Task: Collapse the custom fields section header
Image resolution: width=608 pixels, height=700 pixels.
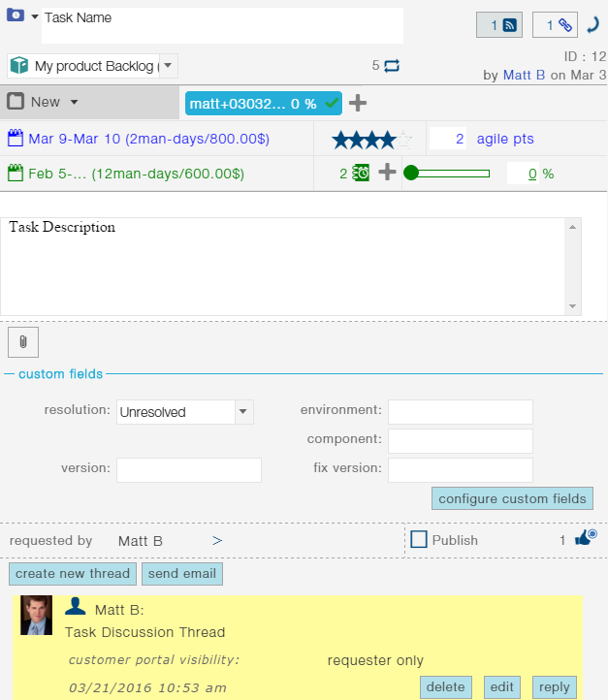Action: point(60,373)
